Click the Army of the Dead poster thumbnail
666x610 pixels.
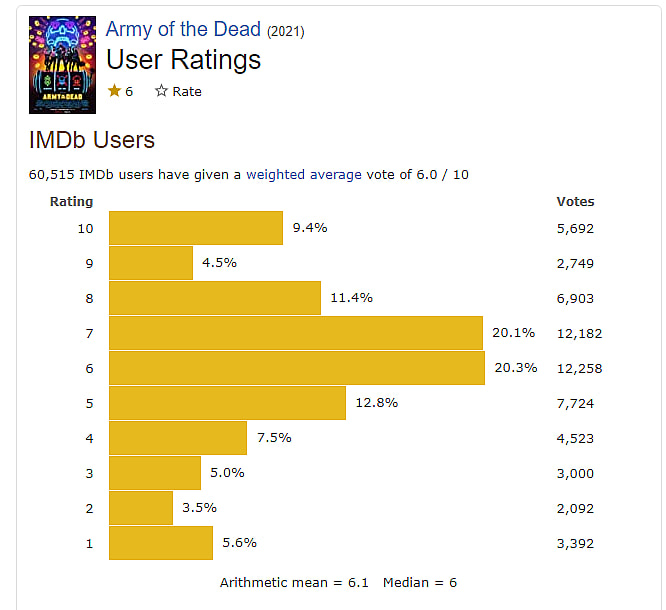pos(63,65)
